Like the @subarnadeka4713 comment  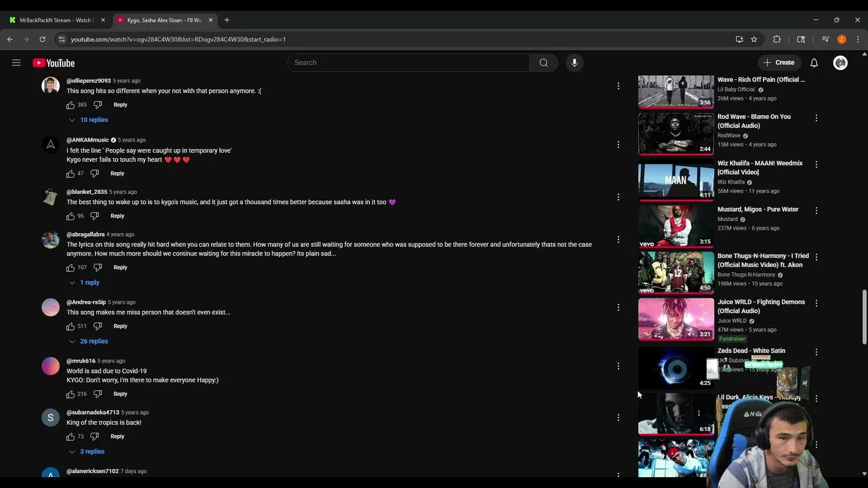[71, 437]
